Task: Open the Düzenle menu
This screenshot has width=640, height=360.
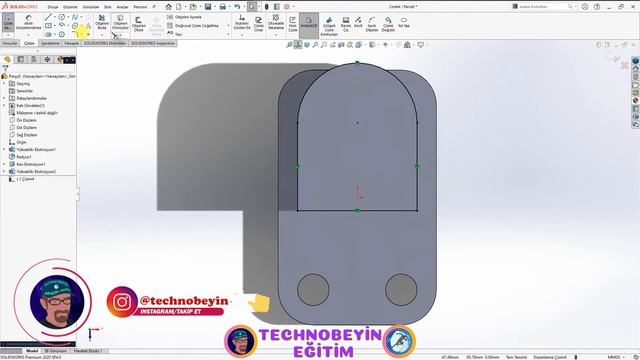Action: pos(70,7)
